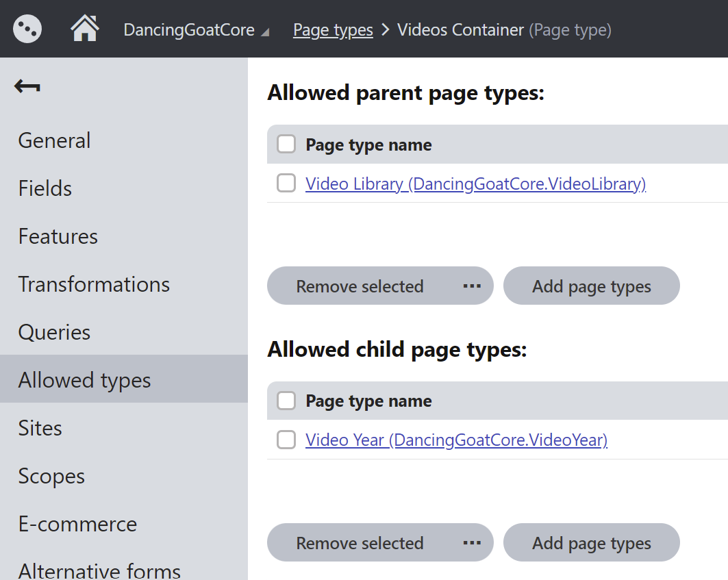Follow the Page types breadcrumb link
The height and width of the screenshot is (580, 728).
click(x=333, y=30)
